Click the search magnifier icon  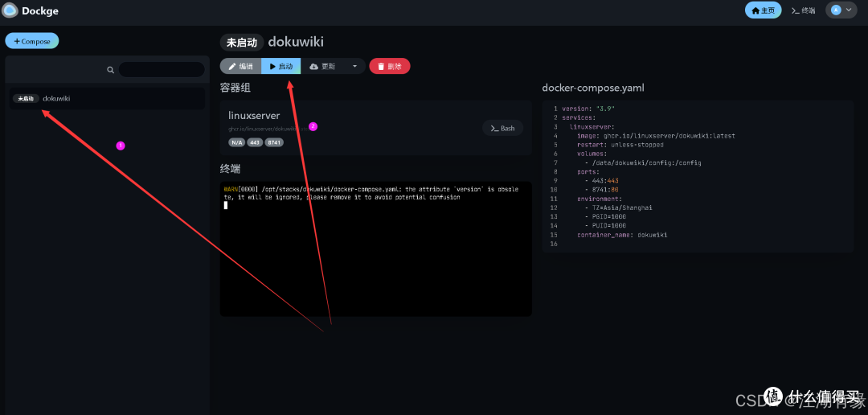[111, 70]
